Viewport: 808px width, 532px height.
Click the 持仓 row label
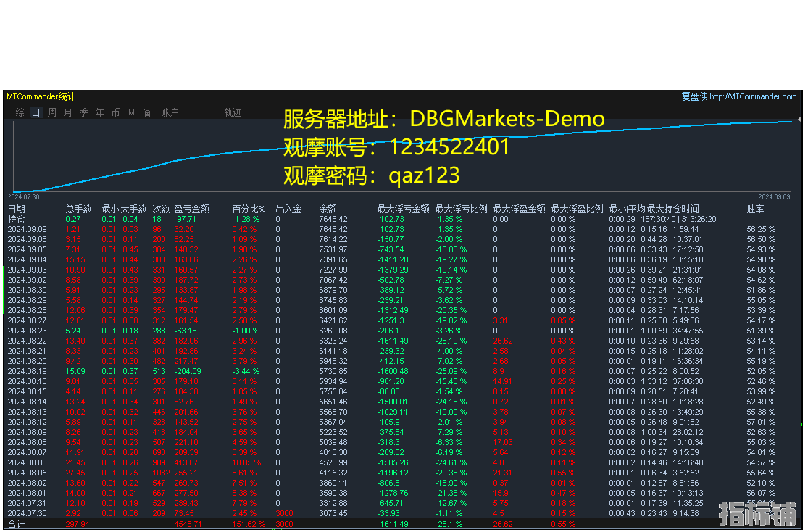[16, 219]
